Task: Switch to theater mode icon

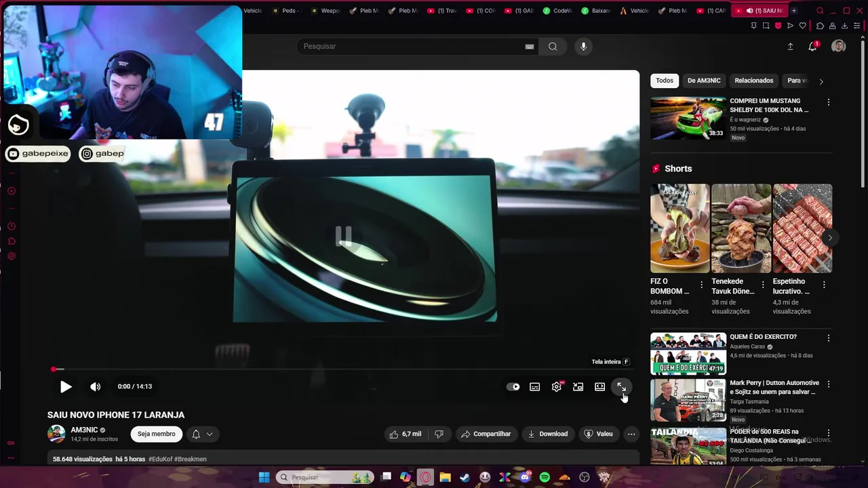Action: tap(600, 387)
